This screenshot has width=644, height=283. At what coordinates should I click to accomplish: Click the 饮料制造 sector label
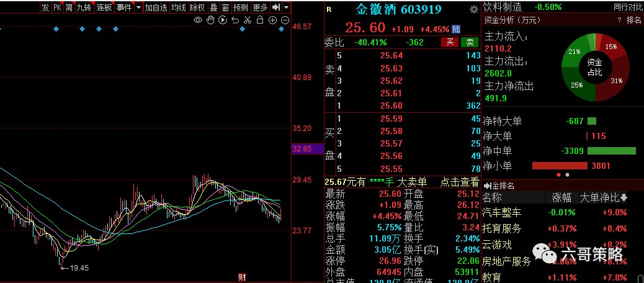point(502,7)
